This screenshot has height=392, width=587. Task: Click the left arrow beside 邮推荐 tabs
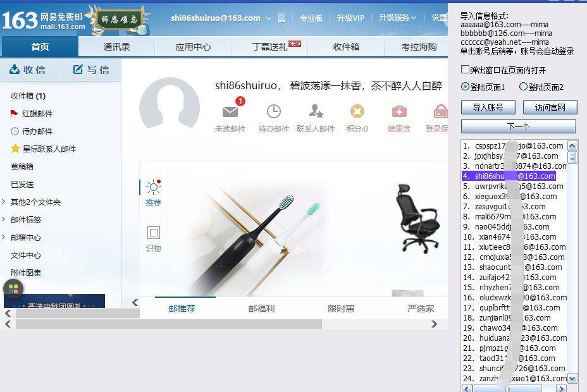(x=135, y=302)
